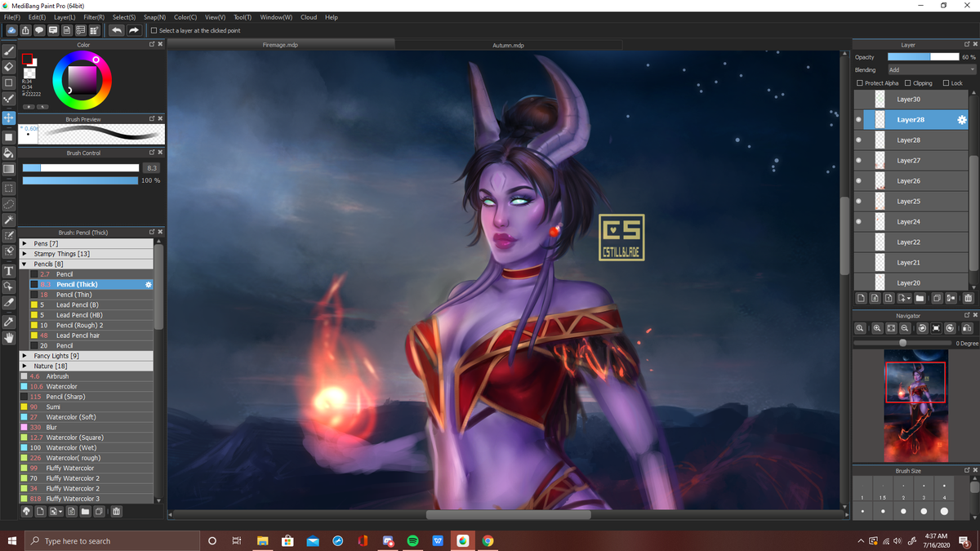The image size is (980, 551).
Task: Click the layer Opacity slider
Action: [x=923, y=57]
